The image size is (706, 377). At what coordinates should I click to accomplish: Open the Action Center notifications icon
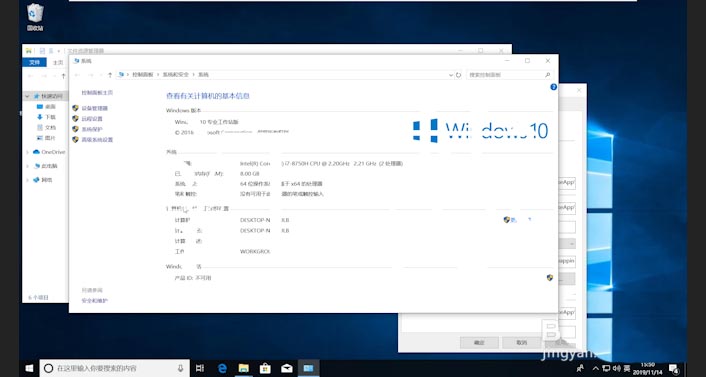pyautogui.click(x=673, y=369)
